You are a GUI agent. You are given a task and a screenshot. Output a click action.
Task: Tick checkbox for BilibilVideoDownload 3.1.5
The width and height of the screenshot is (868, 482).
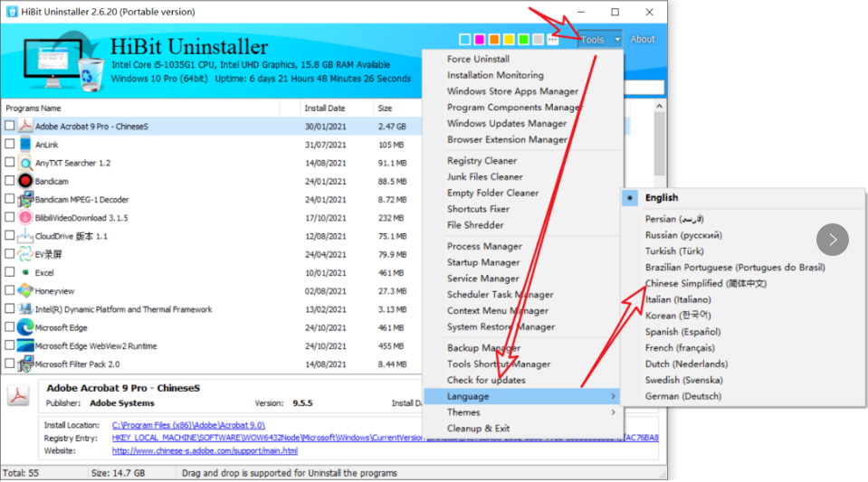9,217
